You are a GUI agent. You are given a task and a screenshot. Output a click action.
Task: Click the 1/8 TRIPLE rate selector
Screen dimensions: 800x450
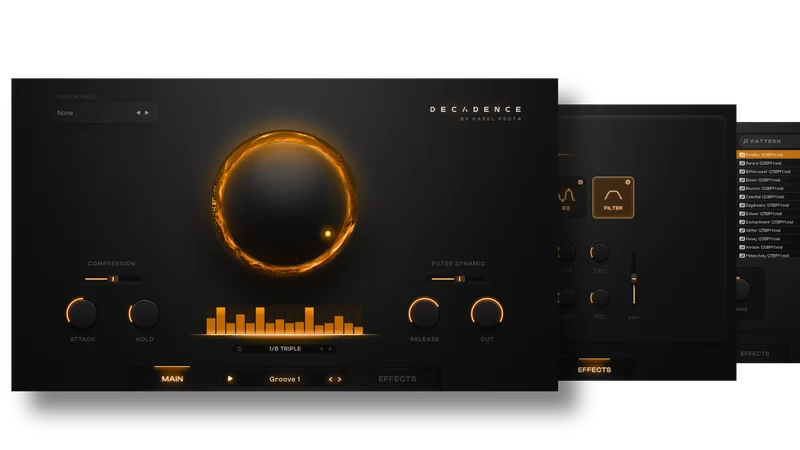coord(285,349)
